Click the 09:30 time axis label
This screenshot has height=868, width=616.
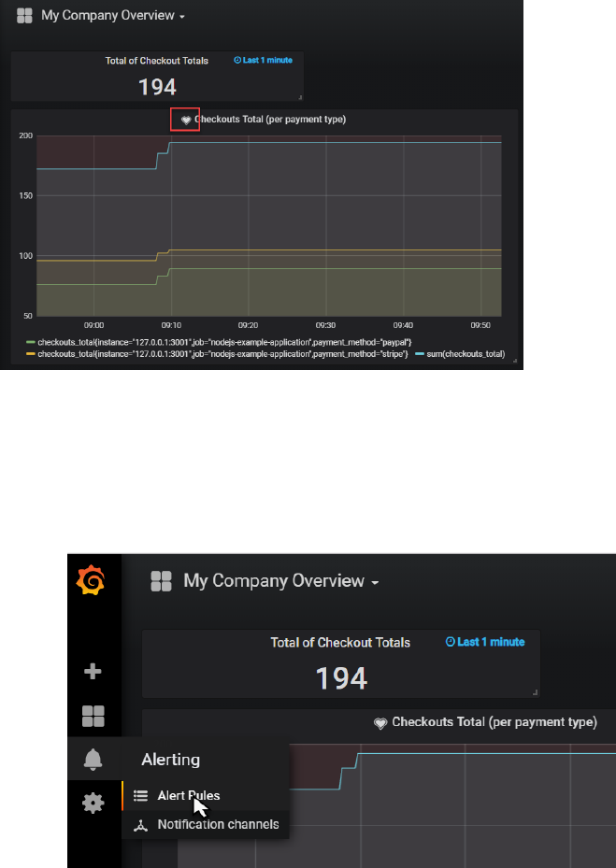coord(325,325)
